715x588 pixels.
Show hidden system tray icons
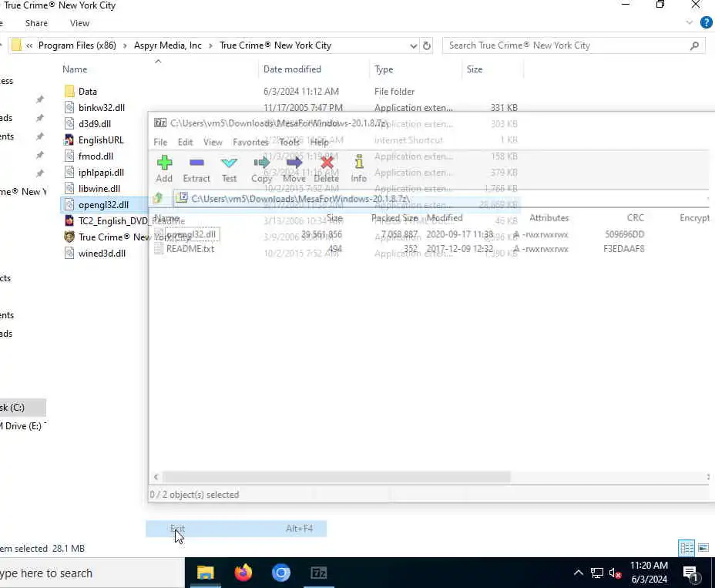pos(578,573)
